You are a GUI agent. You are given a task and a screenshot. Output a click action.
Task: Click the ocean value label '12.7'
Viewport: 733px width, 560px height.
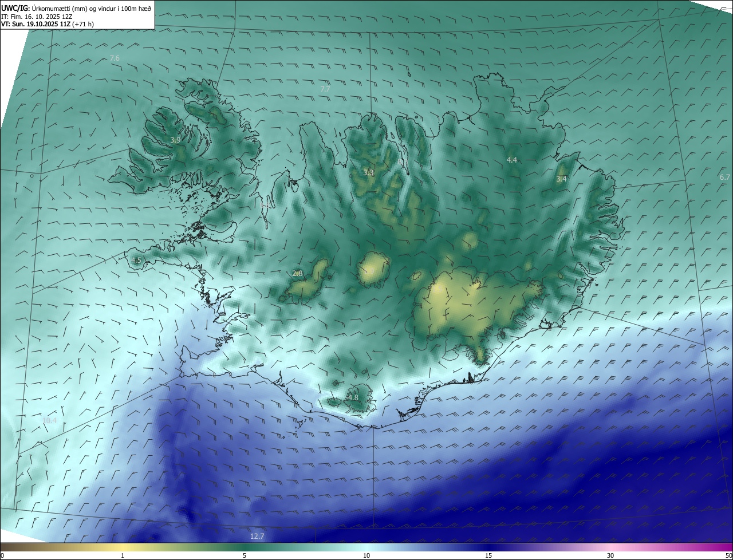point(257,537)
